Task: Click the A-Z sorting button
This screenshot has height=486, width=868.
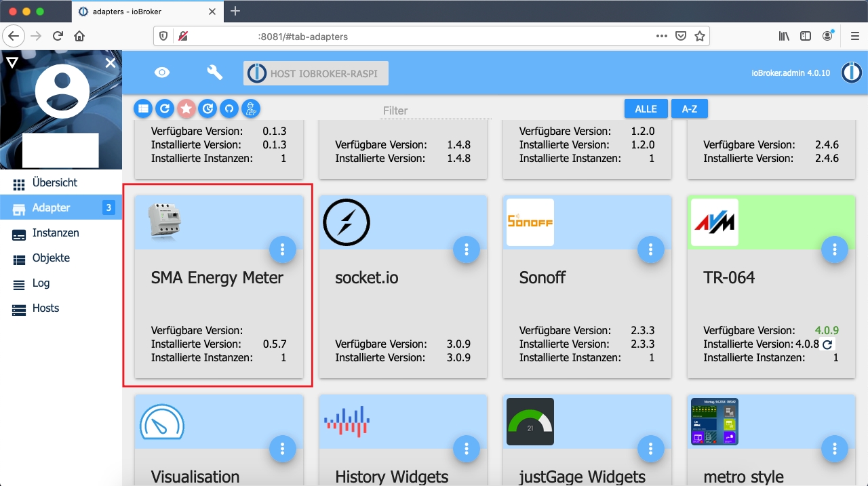Action: pos(690,108)
